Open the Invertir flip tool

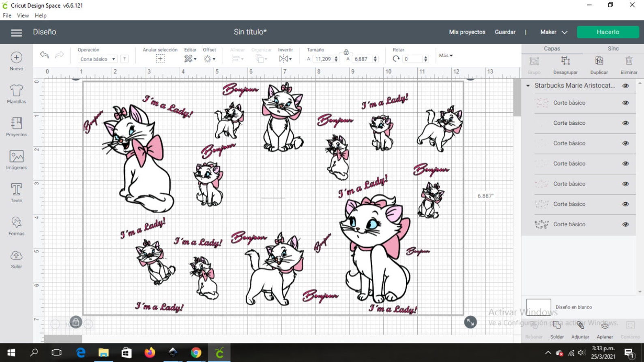[x=283, y=59]
